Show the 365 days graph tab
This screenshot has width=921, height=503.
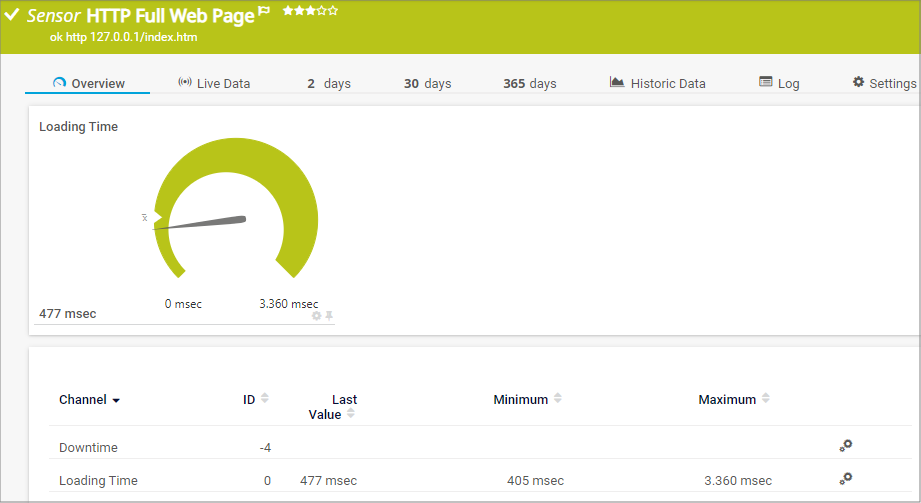(x=529, y=83)
